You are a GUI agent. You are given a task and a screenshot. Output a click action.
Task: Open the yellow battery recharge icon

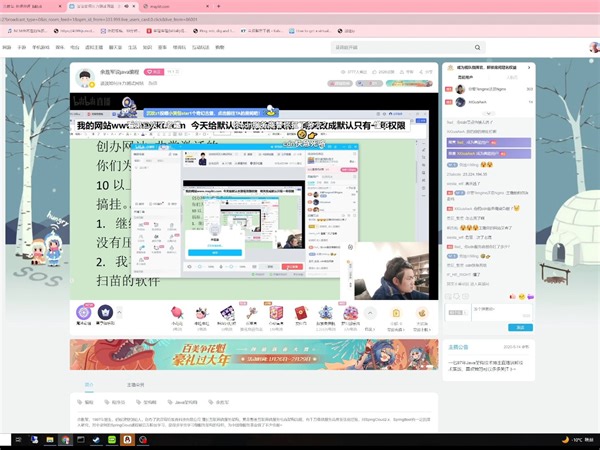pos(396,313)
